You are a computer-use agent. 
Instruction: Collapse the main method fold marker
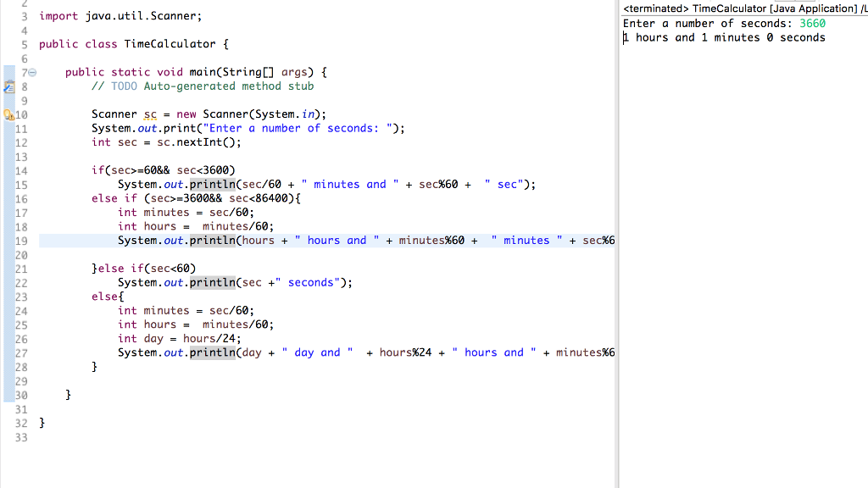[x=33, y=73]
